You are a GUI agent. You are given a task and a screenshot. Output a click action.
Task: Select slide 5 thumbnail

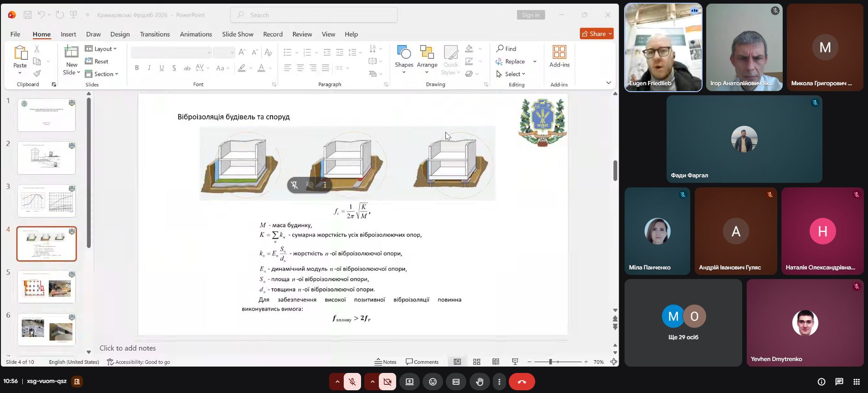(x=46, y=287)
